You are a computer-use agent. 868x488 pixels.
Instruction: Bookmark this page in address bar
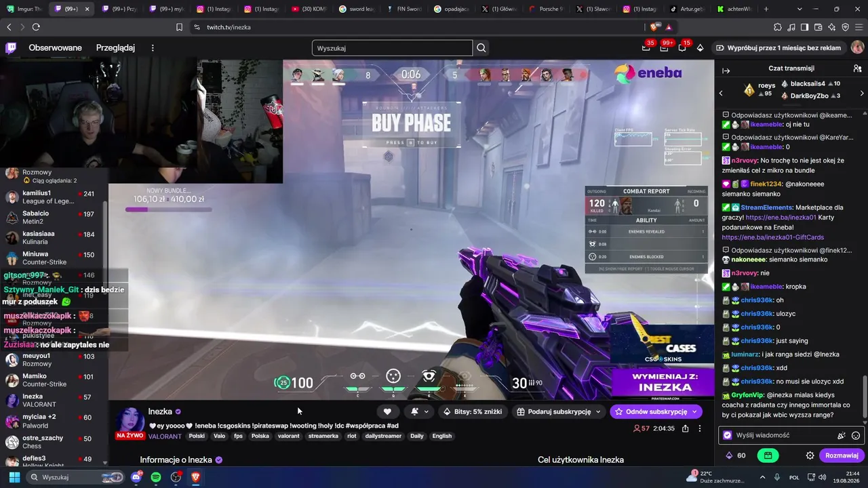click(x=179, y=27)
